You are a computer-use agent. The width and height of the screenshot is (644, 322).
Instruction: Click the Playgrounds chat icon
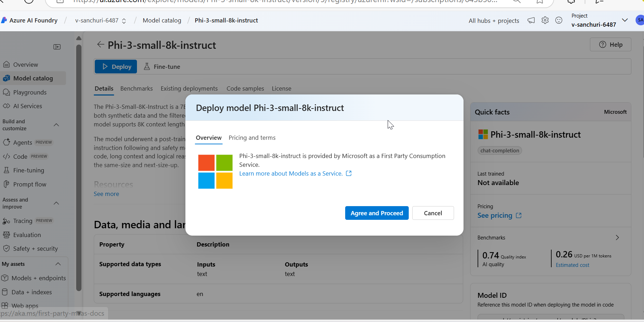[x=6, y=92]
